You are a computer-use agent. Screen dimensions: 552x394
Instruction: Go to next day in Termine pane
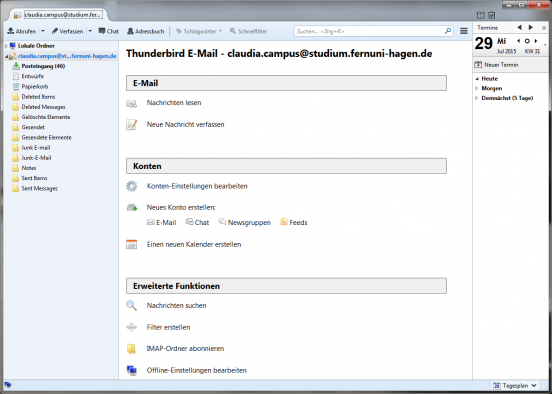coord(536,41)
